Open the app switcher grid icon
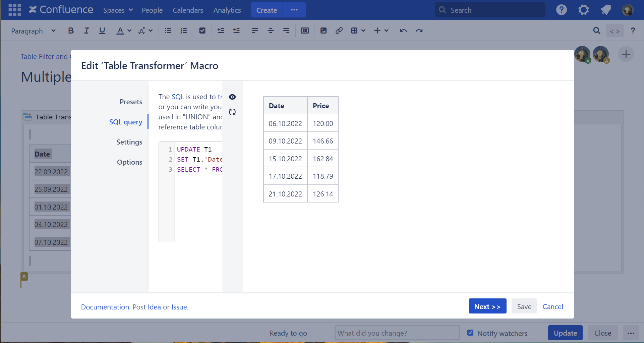The height and width of the screenshot is (343, 644). tap(14, 10)
